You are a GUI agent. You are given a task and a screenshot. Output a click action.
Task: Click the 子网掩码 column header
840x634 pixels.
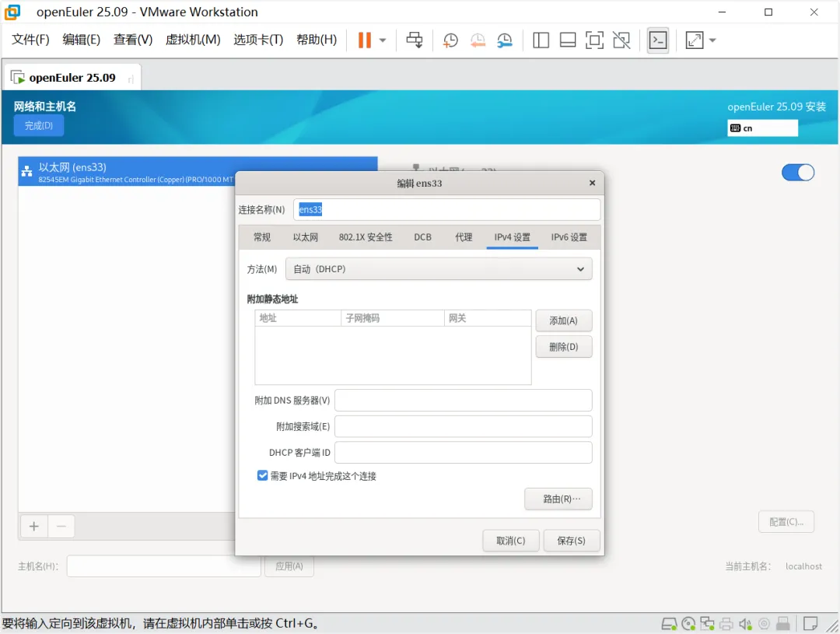coord(393,318)
